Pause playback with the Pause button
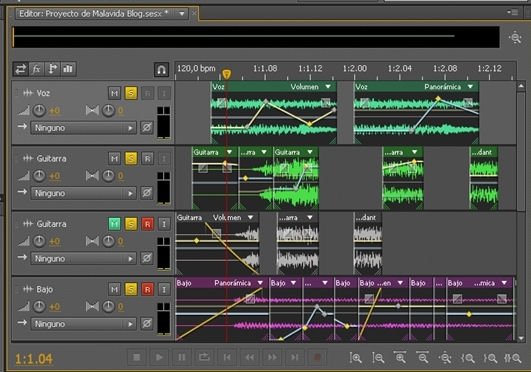This screenshot has height=372, width=531. pyautogui.click(x=182, y=357)
